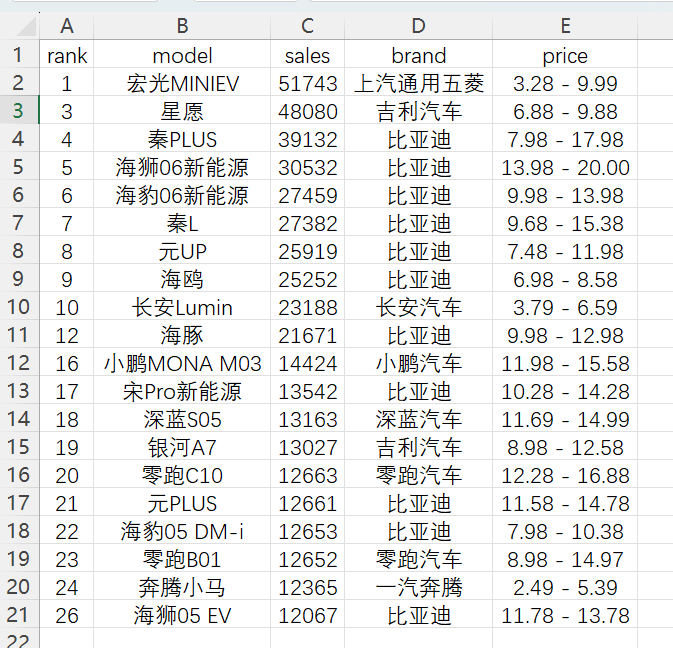Select row 10 header
This screenshot has height=648, width=673.
coord(19,306)
